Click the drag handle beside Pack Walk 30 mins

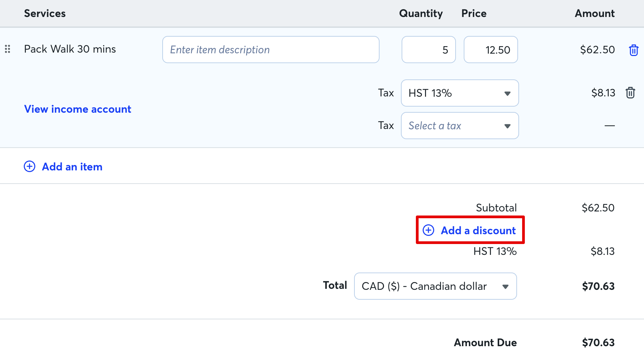click(x=8, y=49)
